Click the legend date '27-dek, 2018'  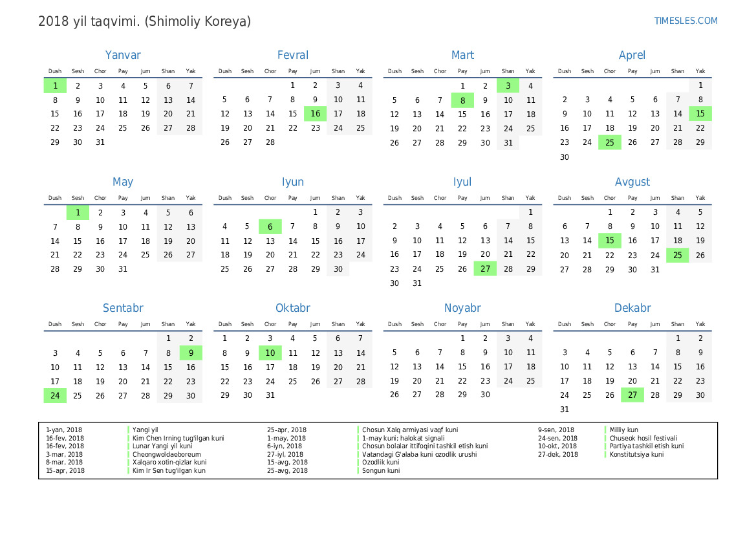click(x=558, y=454)
